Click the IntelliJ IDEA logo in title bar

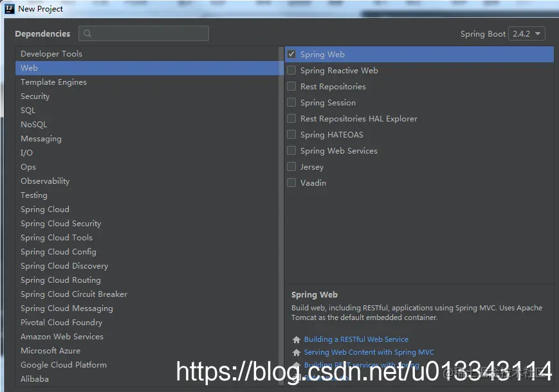tap(10, 9)
